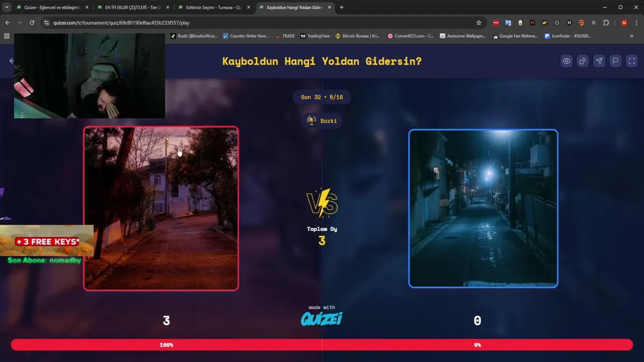Click the 0% side of result bar
Screen dimensions: 644x362
477,345
